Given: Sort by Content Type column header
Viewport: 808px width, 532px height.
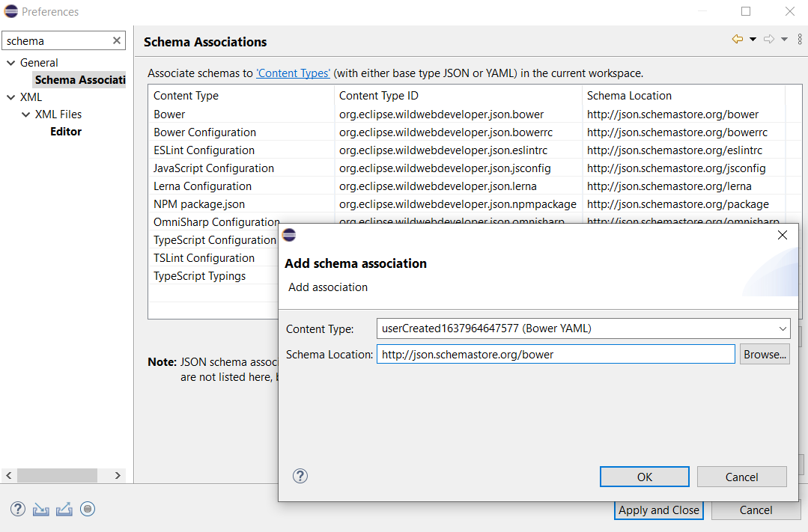Looking at the screenshot, I should point(241,96).
